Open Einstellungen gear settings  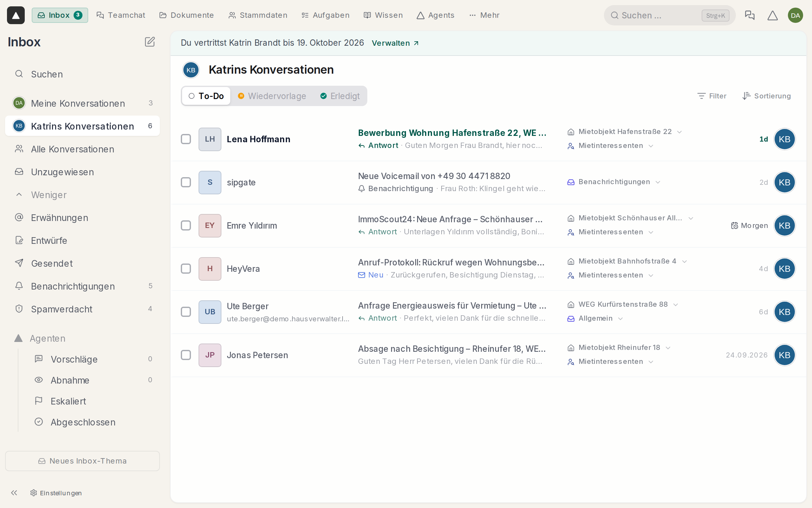click(x=56, y=492)
